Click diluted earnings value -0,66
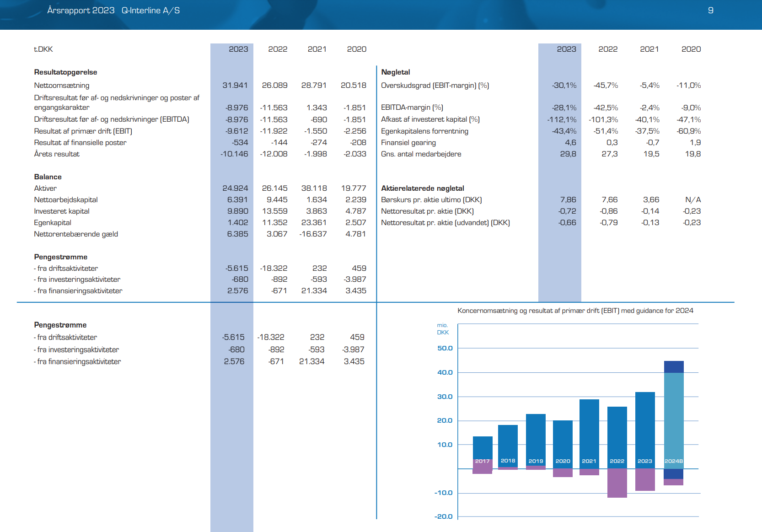Screen dimensions: 762x532 [567, 222]
